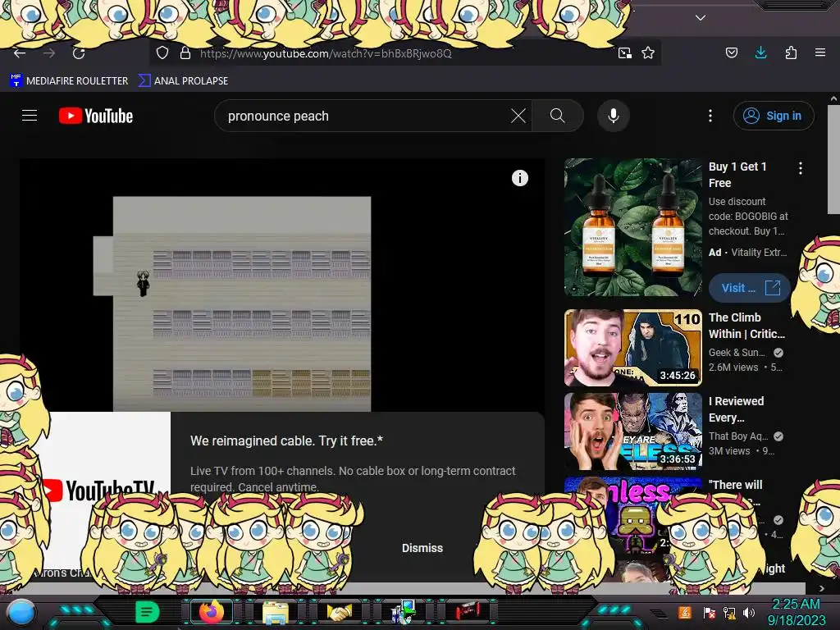Open the volume speaker tray icon

pyautogui.click(x=749, y=612)
